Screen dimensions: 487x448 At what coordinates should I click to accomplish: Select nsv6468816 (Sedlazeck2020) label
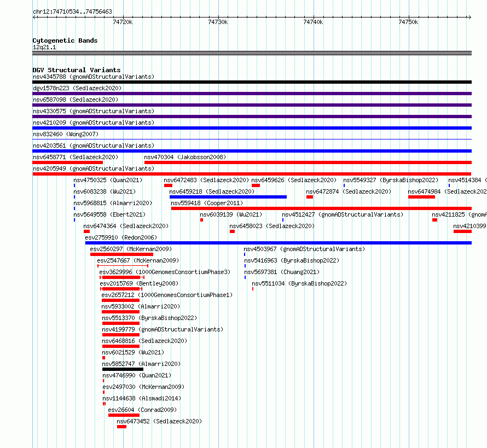145,341
